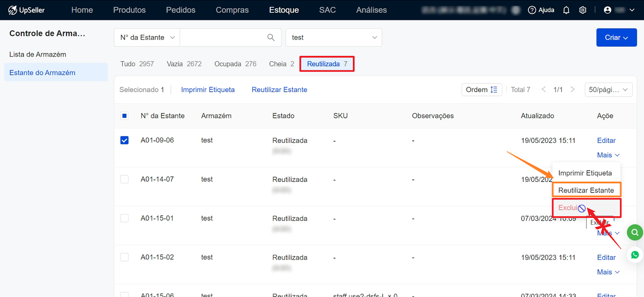Screen dimensions: 644x297
Task: Open Estante do Armazém in sidebar
Action: [x=56, y=73]
